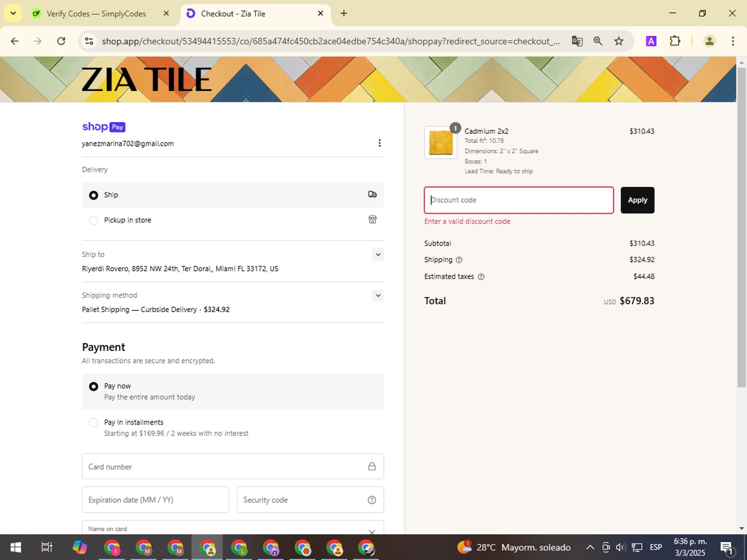The image size is (747, 560).
Task: Open the Chrome profile avatar
Action: click(710, 41)
